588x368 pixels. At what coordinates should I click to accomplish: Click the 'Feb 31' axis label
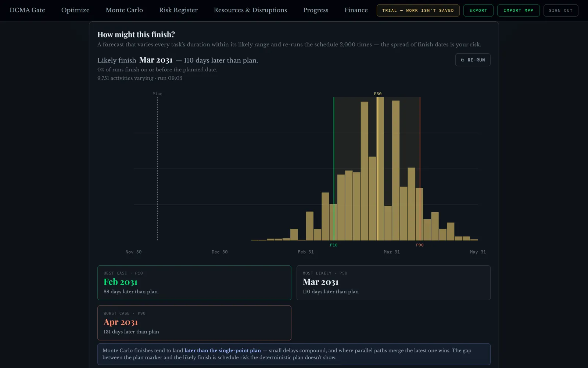pyautogui.click(x=306, y=252)
